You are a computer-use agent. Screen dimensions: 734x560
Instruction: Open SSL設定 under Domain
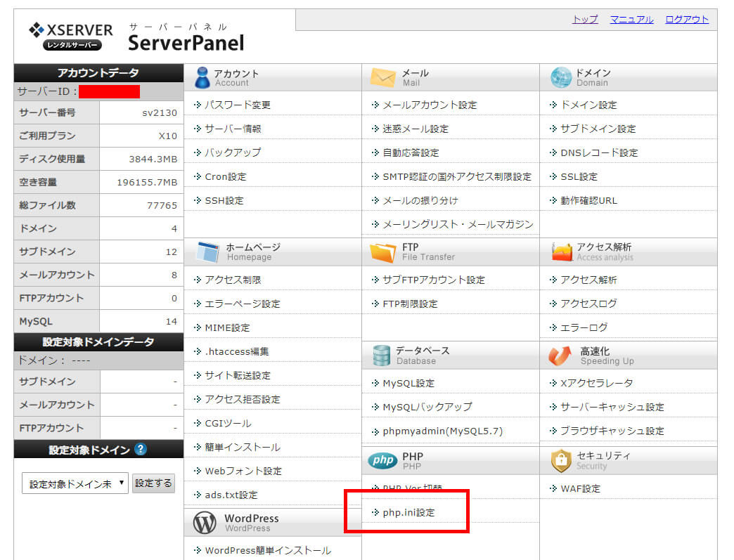579,176
